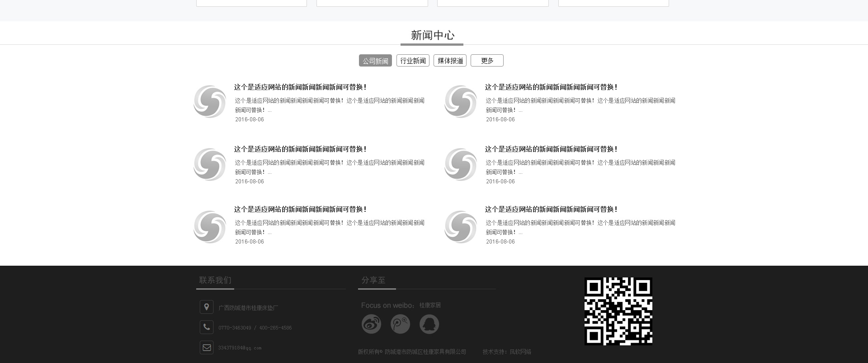Image resolution: width=868 pixels, height=363 pixels.
Task: Click the email envelope icon in footer
Action: [x=207, y=347]
